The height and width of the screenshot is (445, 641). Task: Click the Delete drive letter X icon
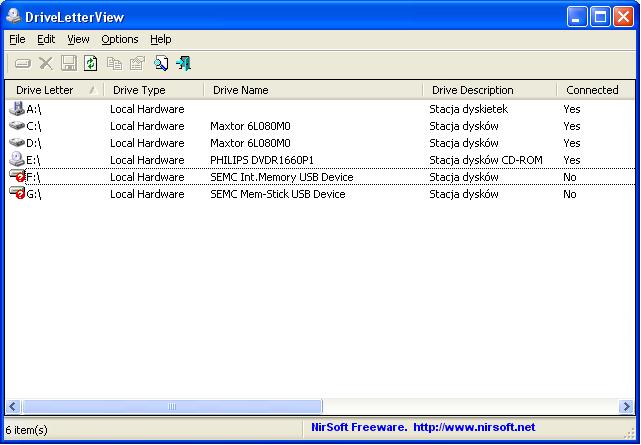[46, 64]
